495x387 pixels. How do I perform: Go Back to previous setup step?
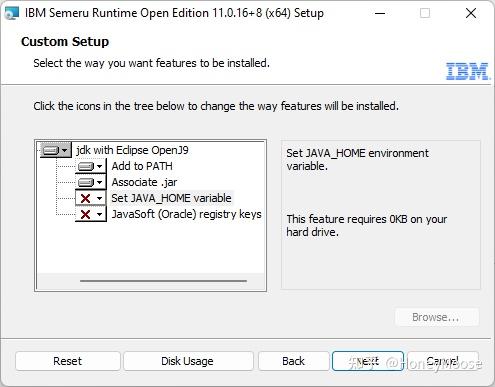pos(294,361)
